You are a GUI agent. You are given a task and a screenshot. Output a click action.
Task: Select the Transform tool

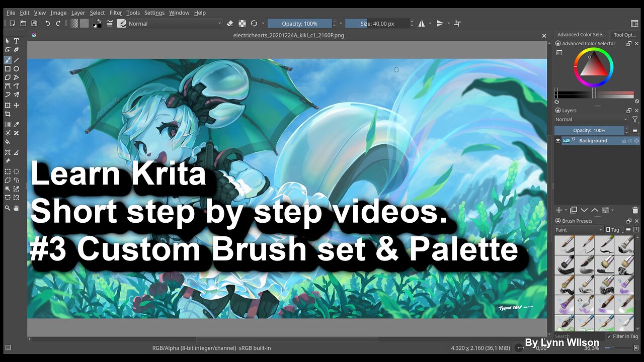[x=8, y=106]
